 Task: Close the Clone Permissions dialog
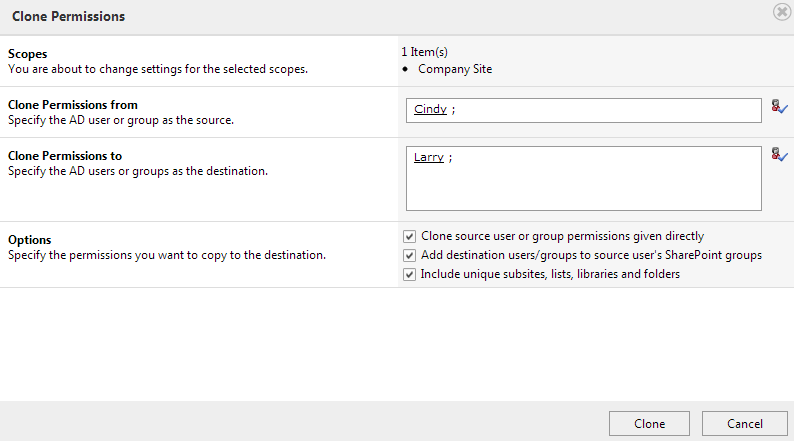point(782,11)
